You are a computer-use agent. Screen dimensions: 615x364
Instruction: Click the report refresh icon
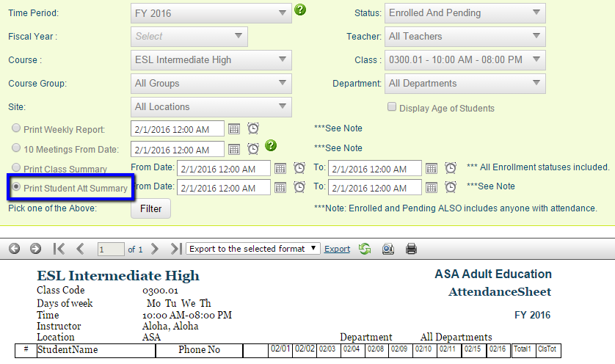click(365, 249)
